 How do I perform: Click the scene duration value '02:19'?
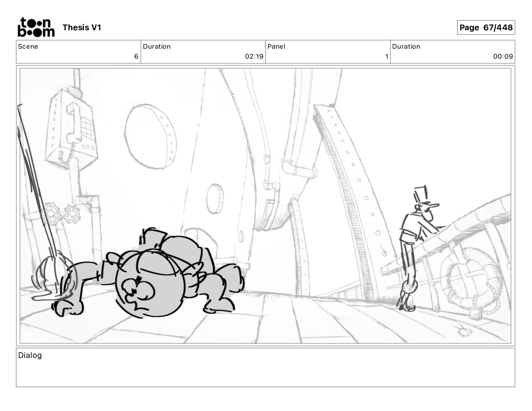point(254,56)
